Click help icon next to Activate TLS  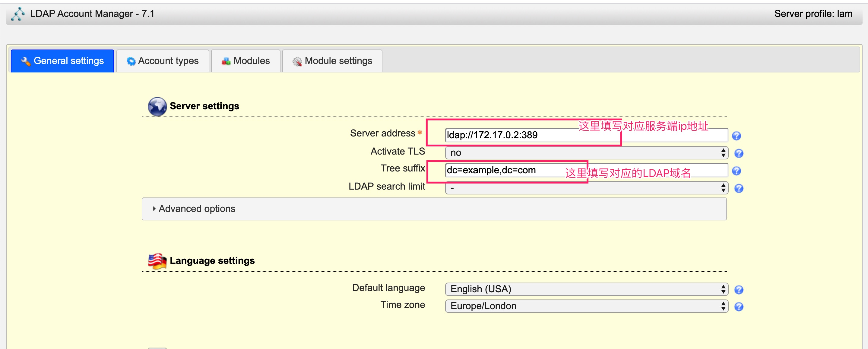(739, 153)
